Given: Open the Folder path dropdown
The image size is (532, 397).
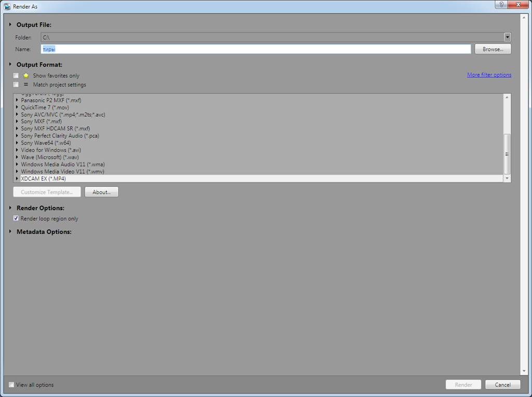Looking at the screenshot, I should click(507, 37).
